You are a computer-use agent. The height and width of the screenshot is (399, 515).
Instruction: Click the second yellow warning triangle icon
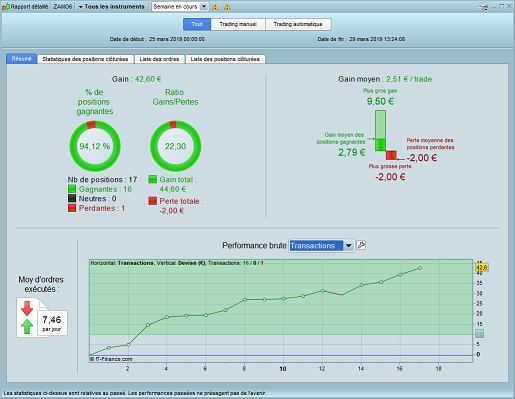tap(227, 7)
